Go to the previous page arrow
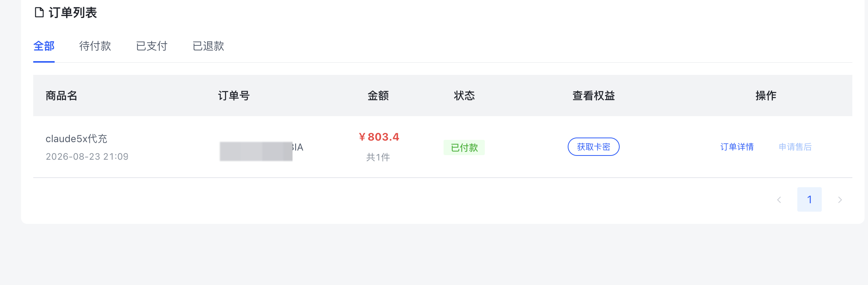The width and height of the screenshot is (868, 285). (x=779, y=199)
